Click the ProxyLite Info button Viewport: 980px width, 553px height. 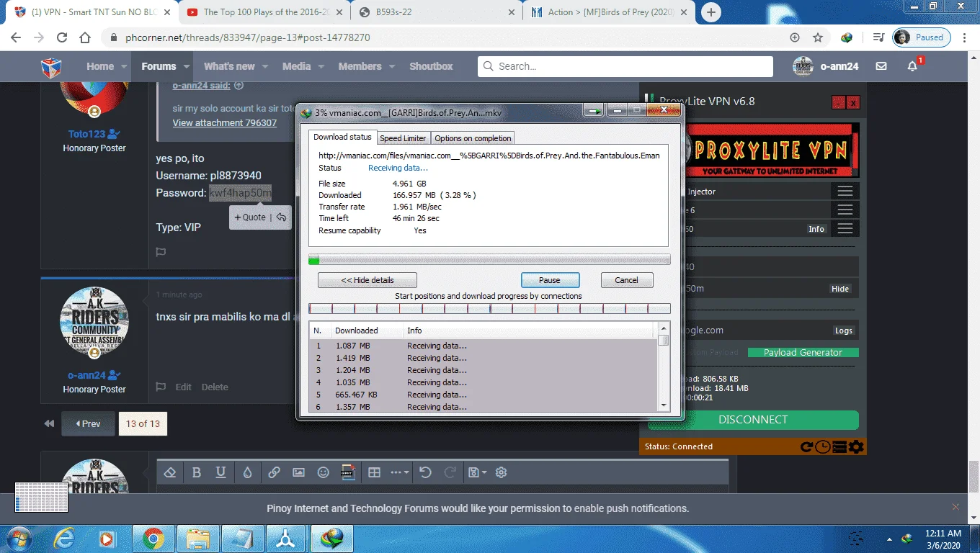[816, 229]
